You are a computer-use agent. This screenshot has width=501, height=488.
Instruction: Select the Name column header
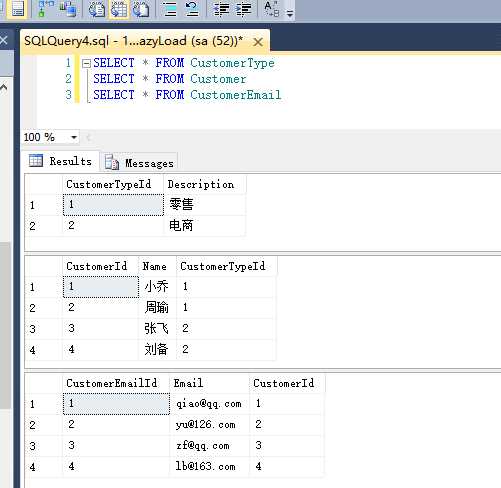pyautogui.click(x=157, y=266)
